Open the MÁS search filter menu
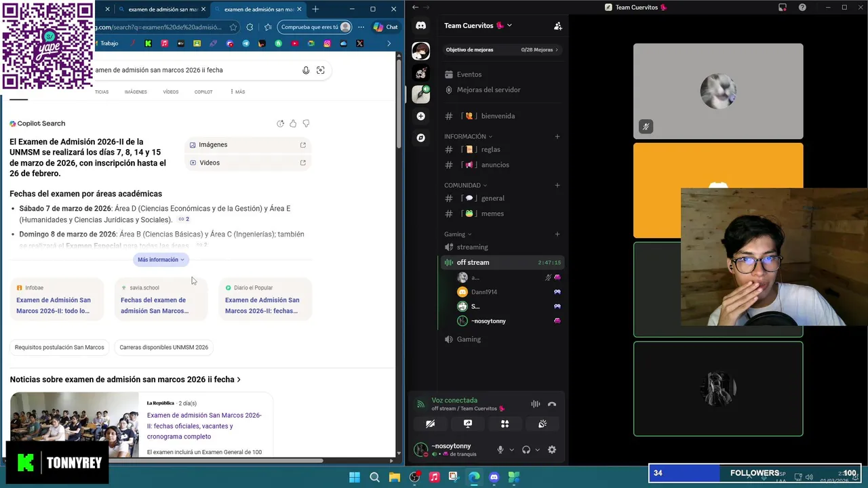 (x=237, y=91)
